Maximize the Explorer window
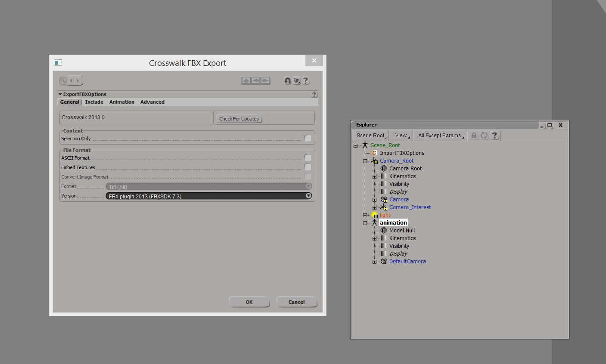The image size is (606, 364). point(550,125)
